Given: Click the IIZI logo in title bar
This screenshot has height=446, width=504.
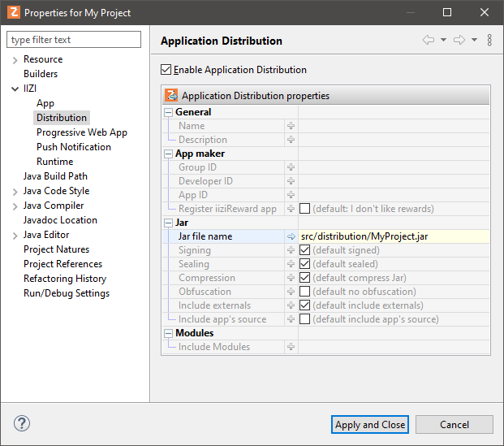Looking at the screenshot, I should coord(14,12).
